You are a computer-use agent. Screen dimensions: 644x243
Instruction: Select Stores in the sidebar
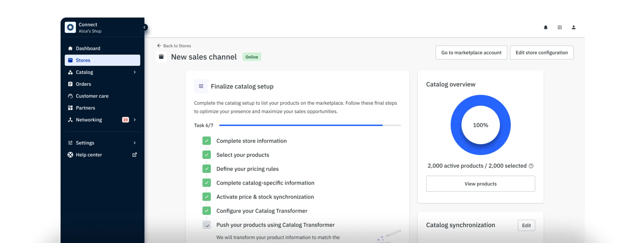(x=102, y=60)
